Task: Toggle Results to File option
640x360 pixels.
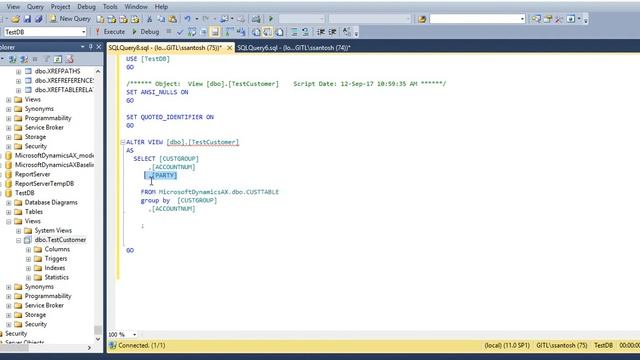Action: pos(280,32)
